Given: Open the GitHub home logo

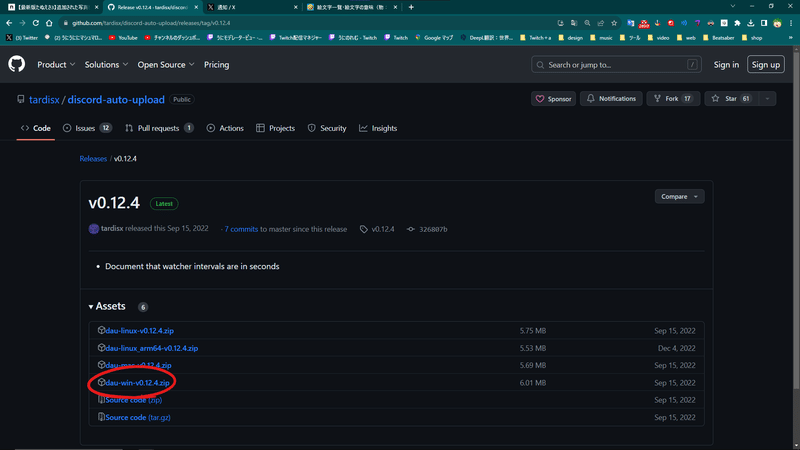Looking at the screenshot, I should click(16, 64).
